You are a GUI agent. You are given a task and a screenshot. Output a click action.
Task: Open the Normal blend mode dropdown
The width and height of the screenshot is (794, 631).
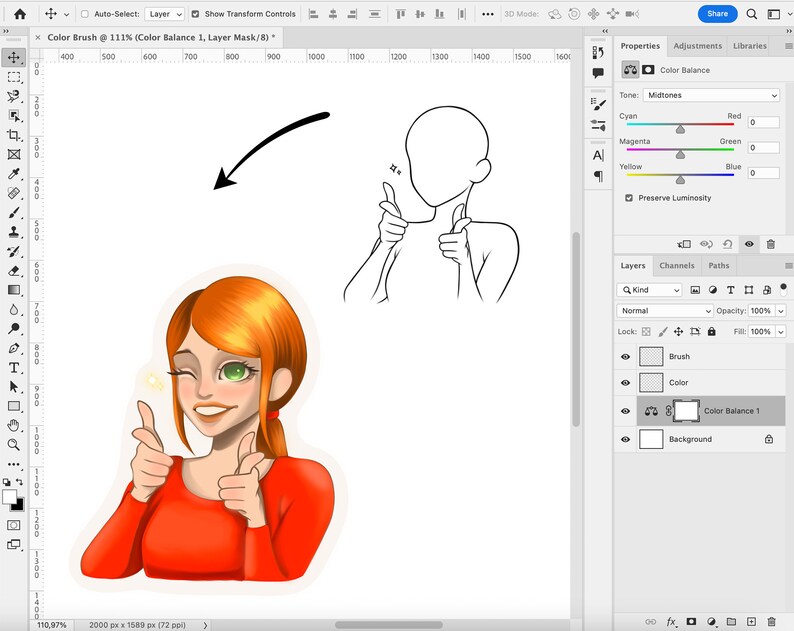(x=664, y=310)
